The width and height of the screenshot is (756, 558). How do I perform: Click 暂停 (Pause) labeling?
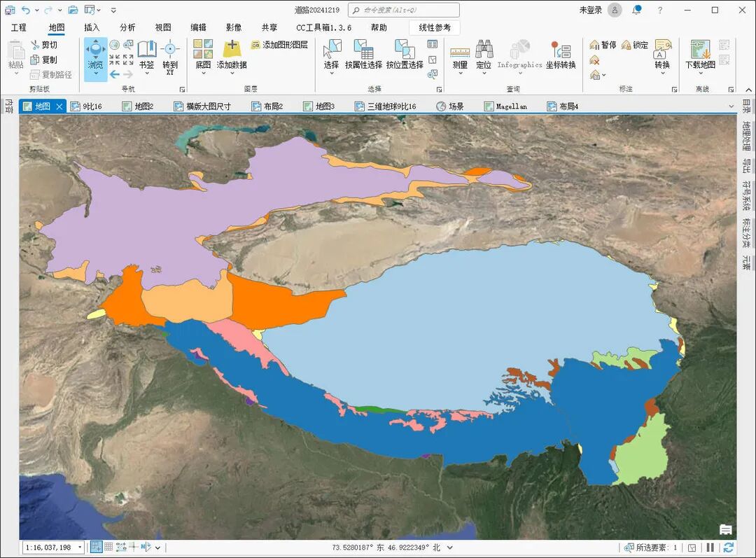coord(603,45)
